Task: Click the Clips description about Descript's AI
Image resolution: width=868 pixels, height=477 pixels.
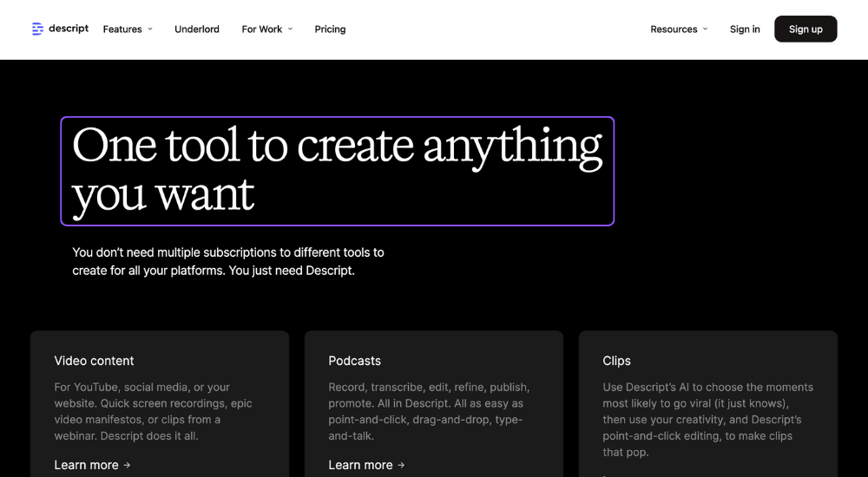Action: [708, 420]
